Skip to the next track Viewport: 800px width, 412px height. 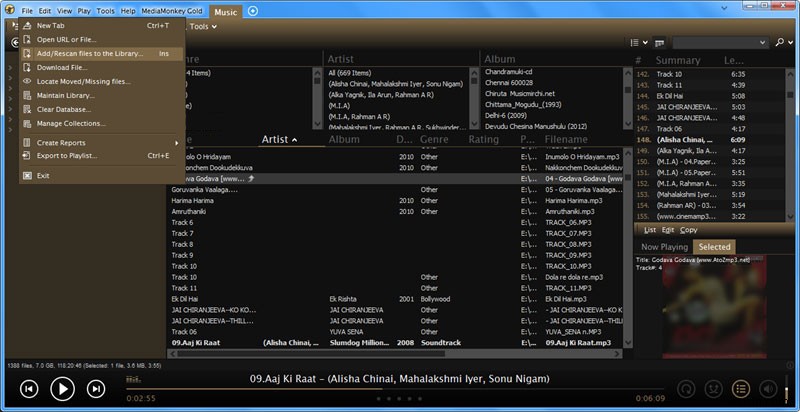pyautogui.click(x=96, y=388)
